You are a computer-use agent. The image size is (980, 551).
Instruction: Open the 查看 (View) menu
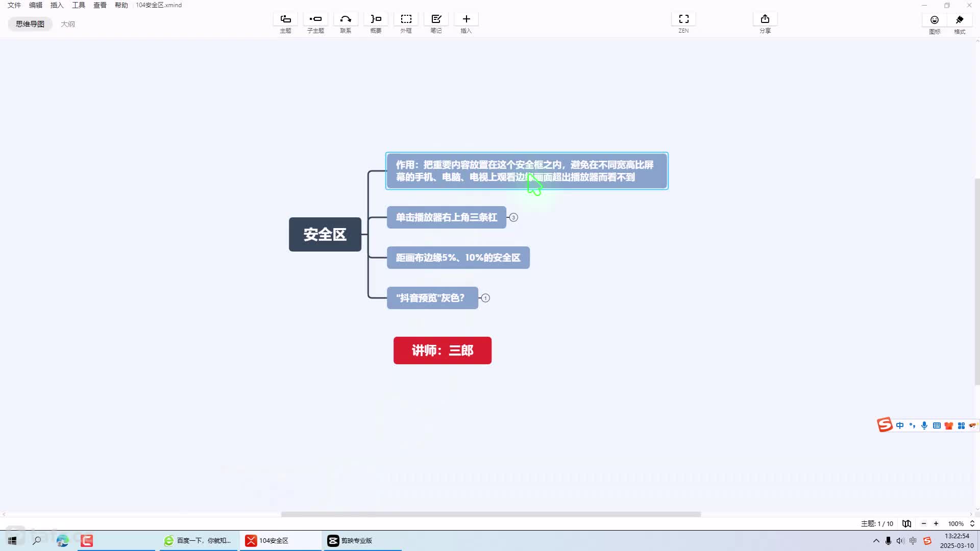tap(100, 5)
